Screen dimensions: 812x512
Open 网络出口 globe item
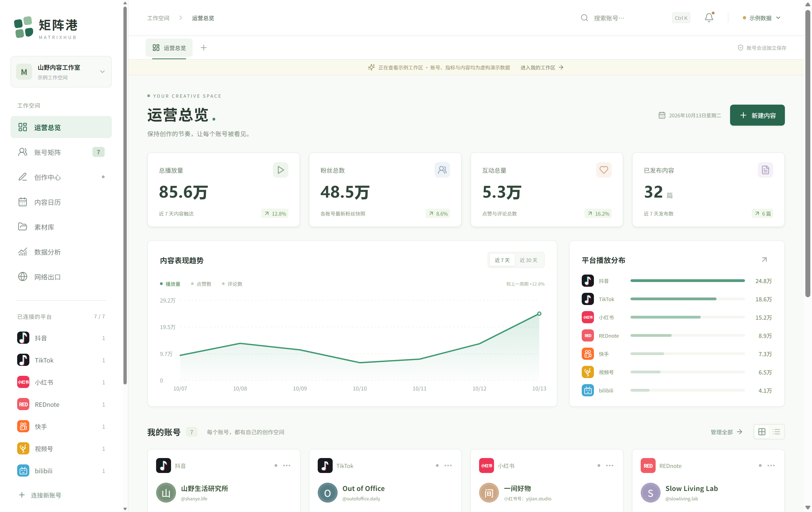click(61, 277)
